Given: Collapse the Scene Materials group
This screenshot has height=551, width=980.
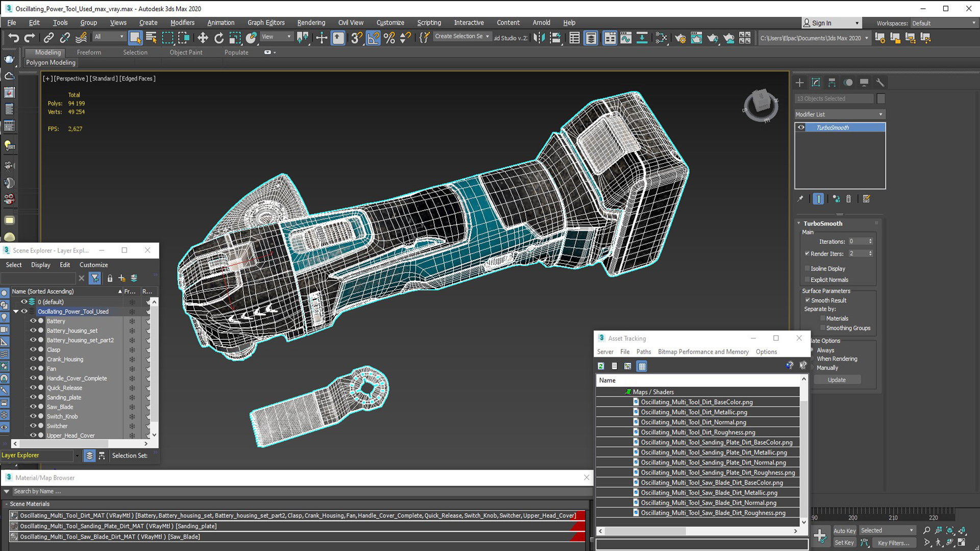Looking at the screenshot, I should (x=7, y=504).
